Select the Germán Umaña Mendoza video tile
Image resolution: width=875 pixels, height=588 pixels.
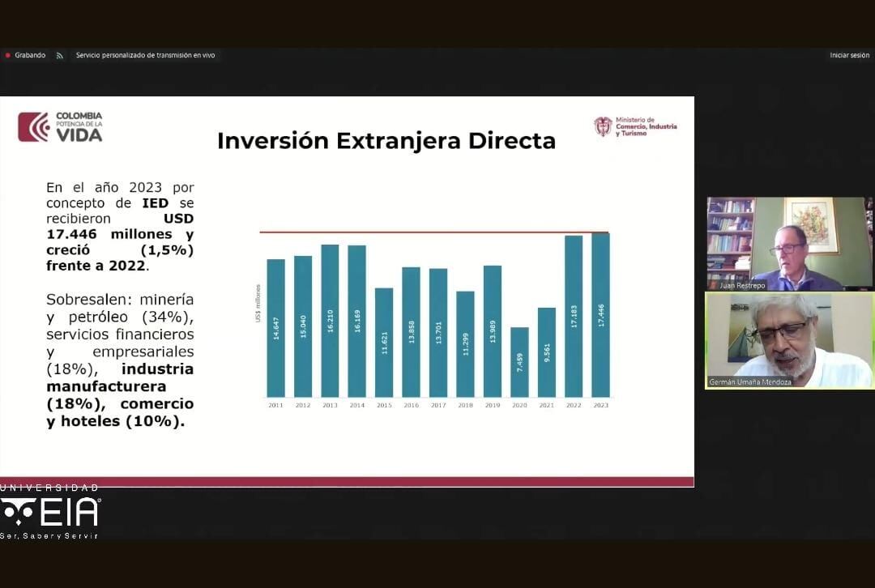(x=789, y=340)
